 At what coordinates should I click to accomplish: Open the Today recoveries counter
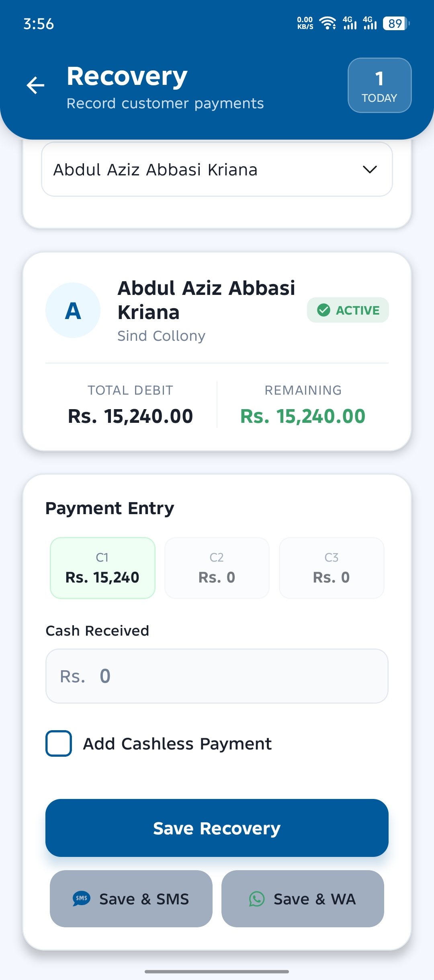[x=379, y=85]
